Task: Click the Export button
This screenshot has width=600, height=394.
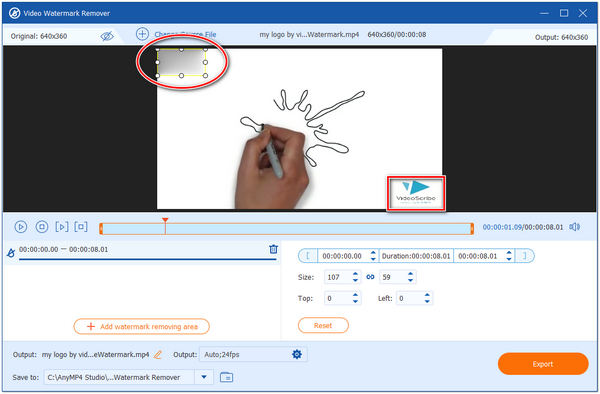Action: click(543, 364)
